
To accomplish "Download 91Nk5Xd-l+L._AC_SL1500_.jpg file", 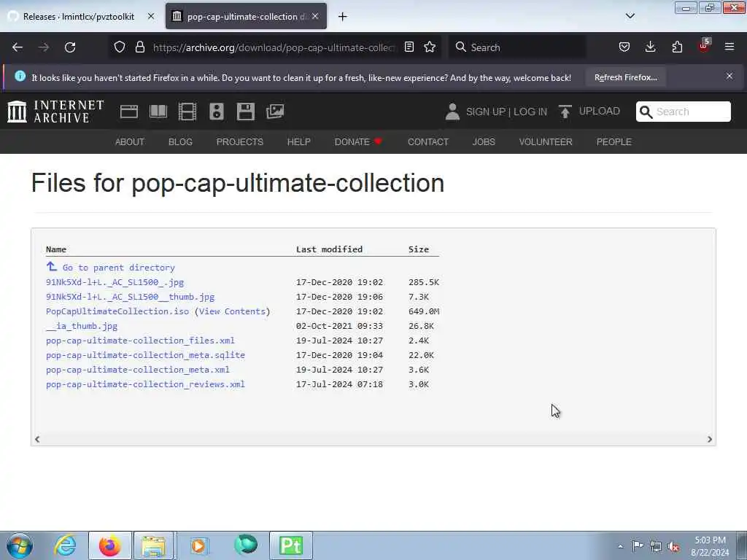I will (x=115, y=282).
